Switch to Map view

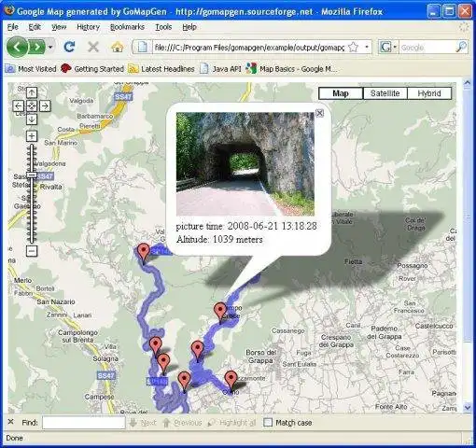[x=341, y=93]
